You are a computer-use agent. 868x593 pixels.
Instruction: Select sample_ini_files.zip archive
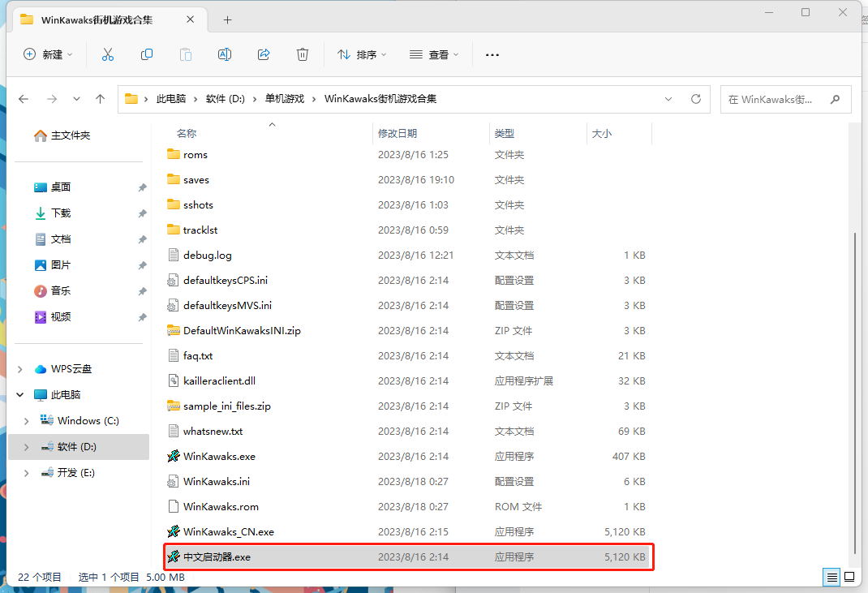pos(409,406)
